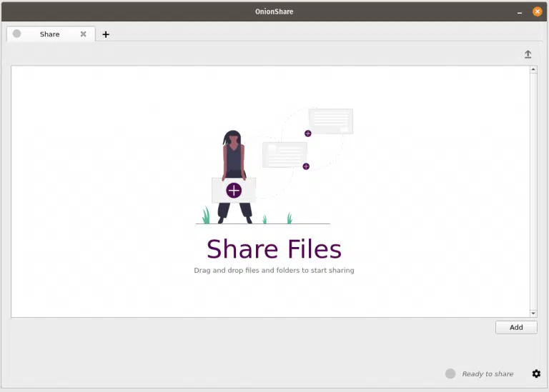Click the large purple plus illustration icon
The height and width of the screenshot is (392, 549).
click(x=234, y=191)
